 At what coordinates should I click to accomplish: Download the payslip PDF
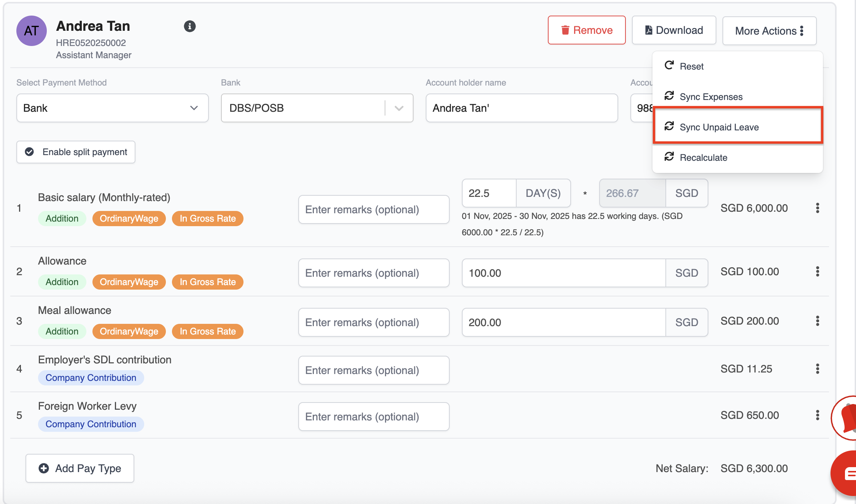point(674,30)
